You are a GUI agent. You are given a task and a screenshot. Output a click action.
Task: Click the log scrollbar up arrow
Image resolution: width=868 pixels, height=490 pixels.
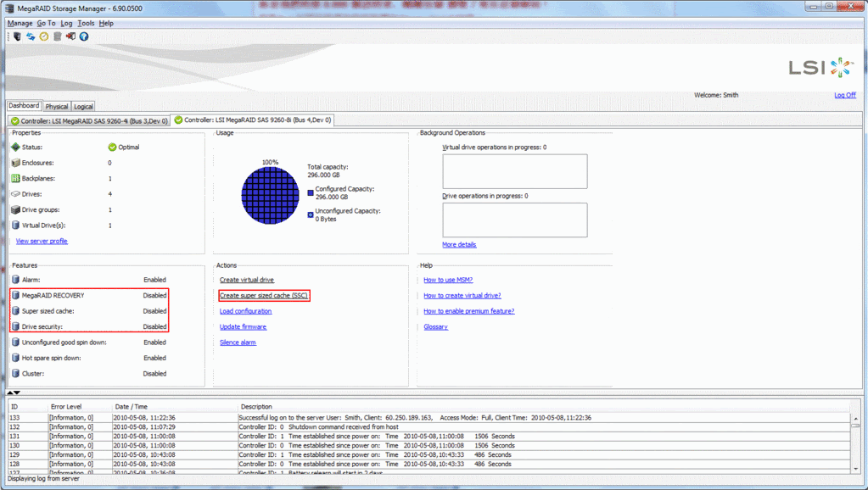[855, 418]
